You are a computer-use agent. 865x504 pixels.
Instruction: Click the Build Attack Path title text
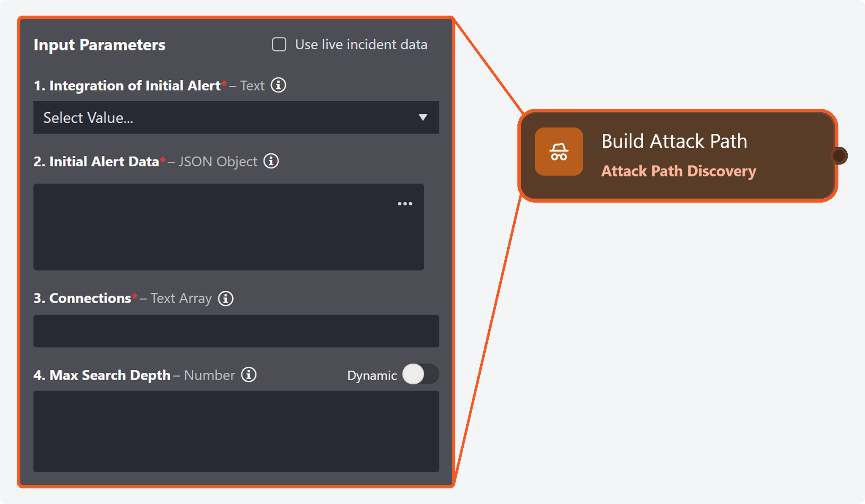tap(674, 141)
